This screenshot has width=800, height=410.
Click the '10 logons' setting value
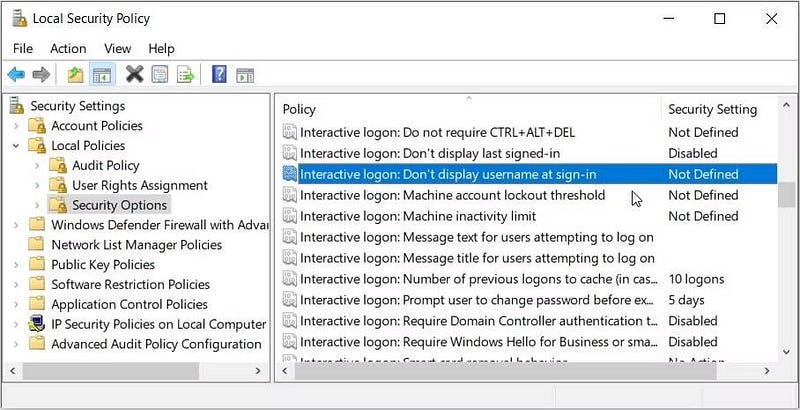[x=696, y=279]
